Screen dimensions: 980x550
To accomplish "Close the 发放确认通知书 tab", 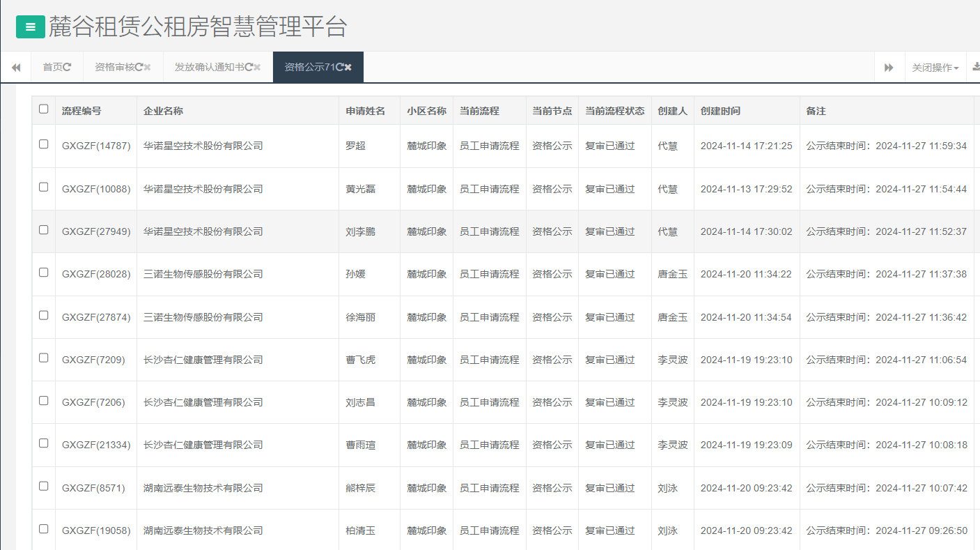I will pyautogui.click(x=257, y=67).
